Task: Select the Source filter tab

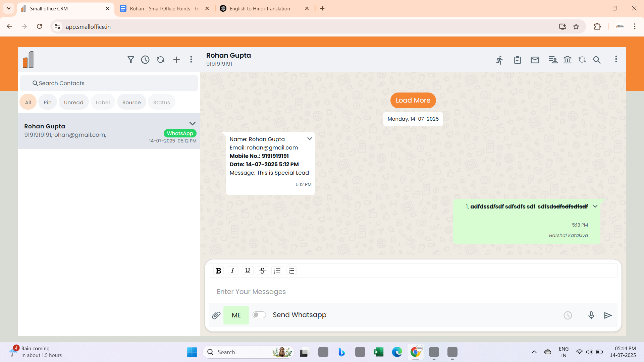Action: [131, 103]
